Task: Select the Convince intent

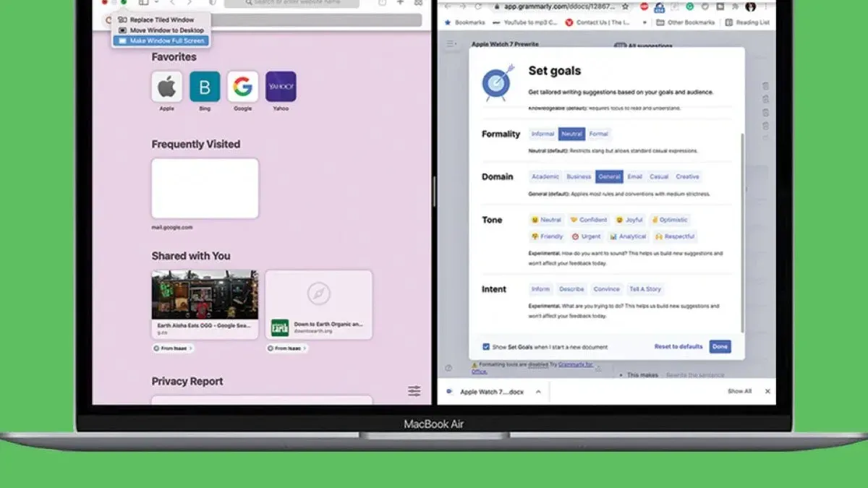Action: 606,289
